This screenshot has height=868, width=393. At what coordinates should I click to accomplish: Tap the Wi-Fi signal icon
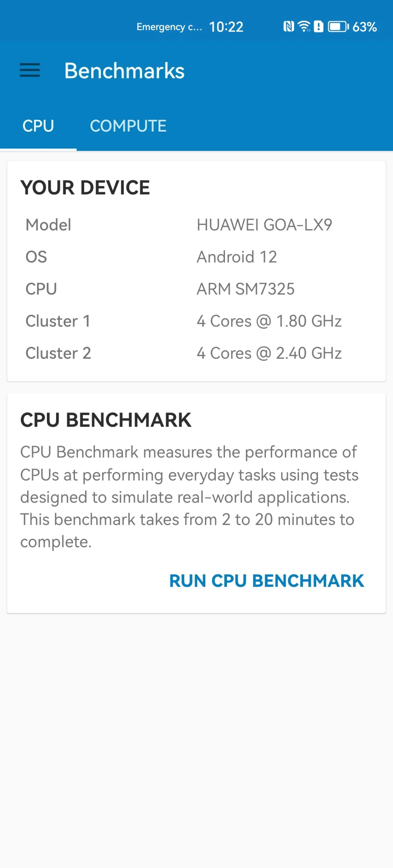(x=304, y=26)
